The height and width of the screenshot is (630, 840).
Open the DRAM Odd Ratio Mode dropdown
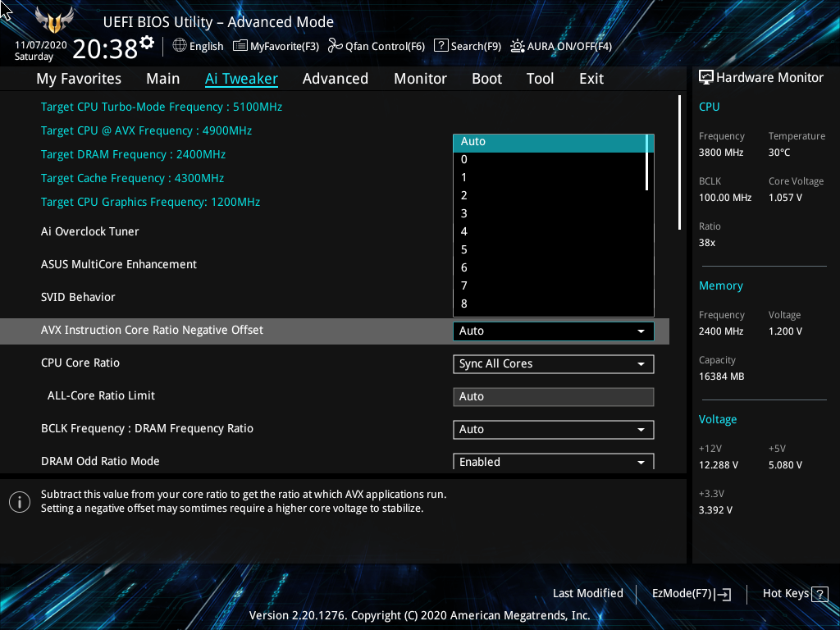click(x=554, y=462)
